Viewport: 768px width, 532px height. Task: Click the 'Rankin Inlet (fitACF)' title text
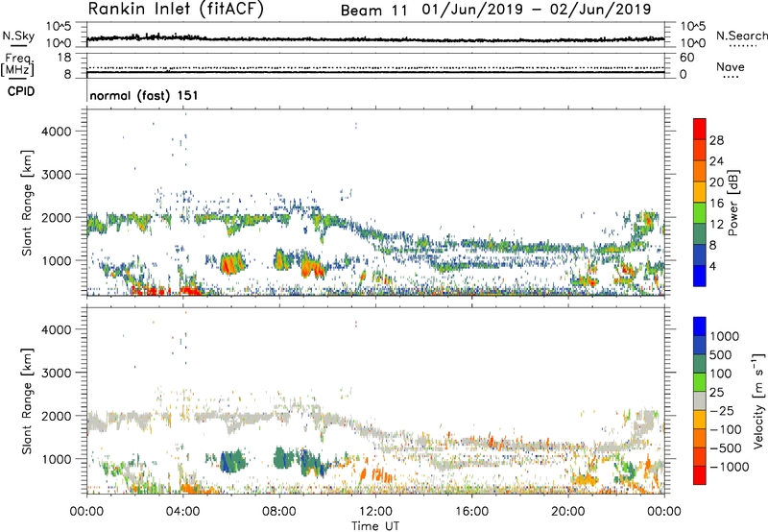coord(176,10)
